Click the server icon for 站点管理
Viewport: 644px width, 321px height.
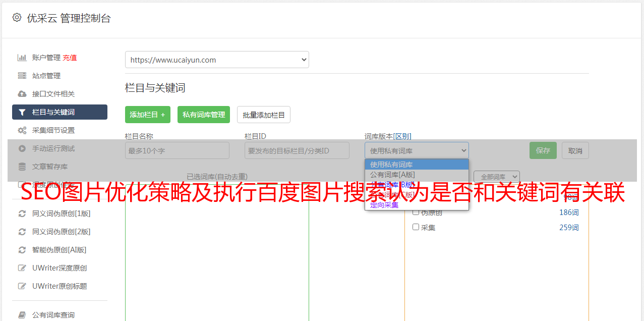point(22,76)
